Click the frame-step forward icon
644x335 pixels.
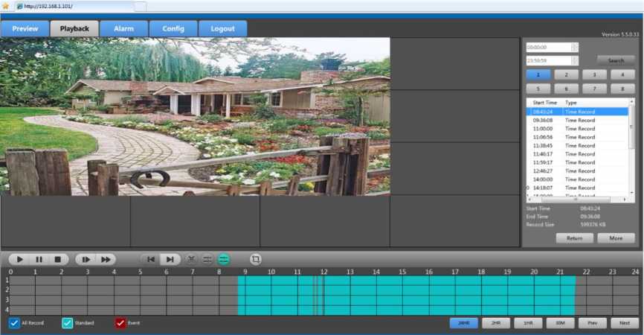tap(86, 260)
